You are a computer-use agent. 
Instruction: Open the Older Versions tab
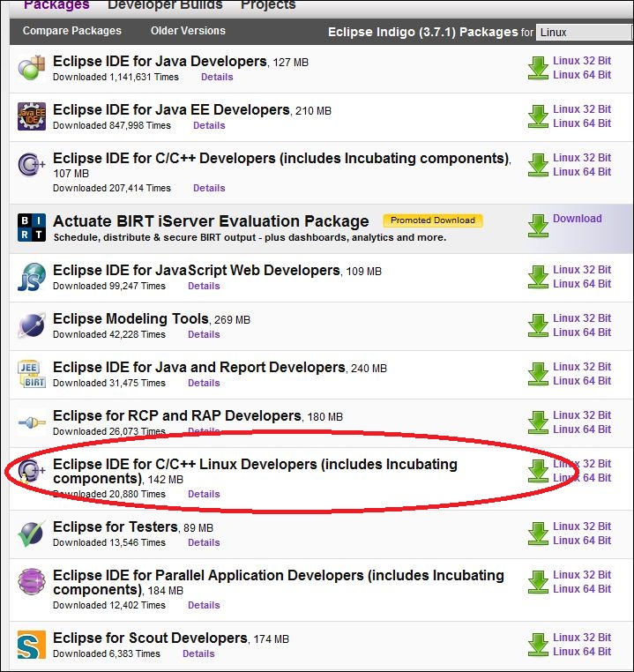[x=188, y=31]
